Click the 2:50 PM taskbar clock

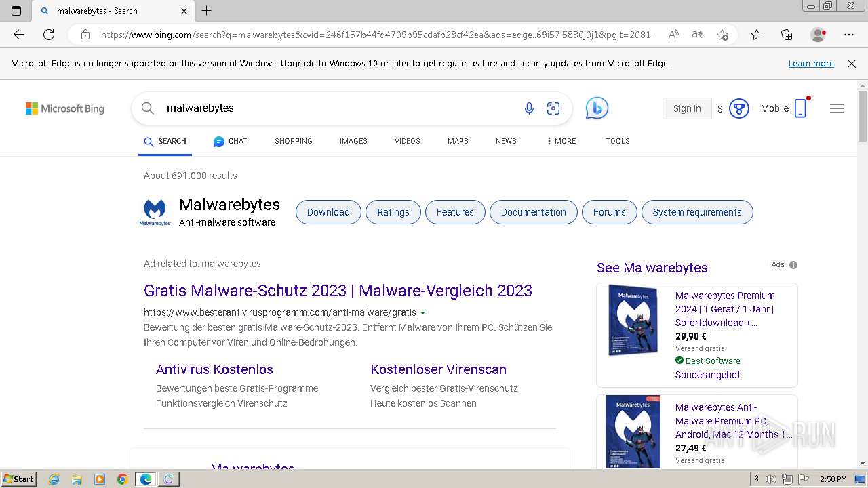point(833,479)
